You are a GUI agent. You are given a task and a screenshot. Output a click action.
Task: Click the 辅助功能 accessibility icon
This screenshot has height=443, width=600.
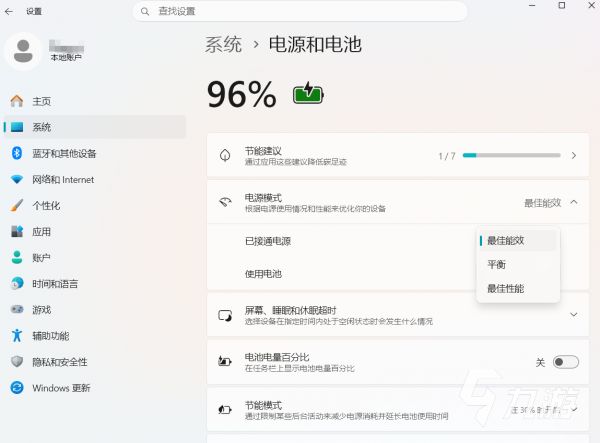tap(17, 336)
